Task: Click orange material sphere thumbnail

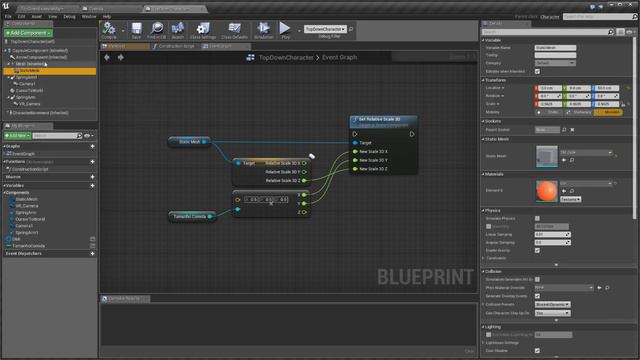Action: click(547, 191)
